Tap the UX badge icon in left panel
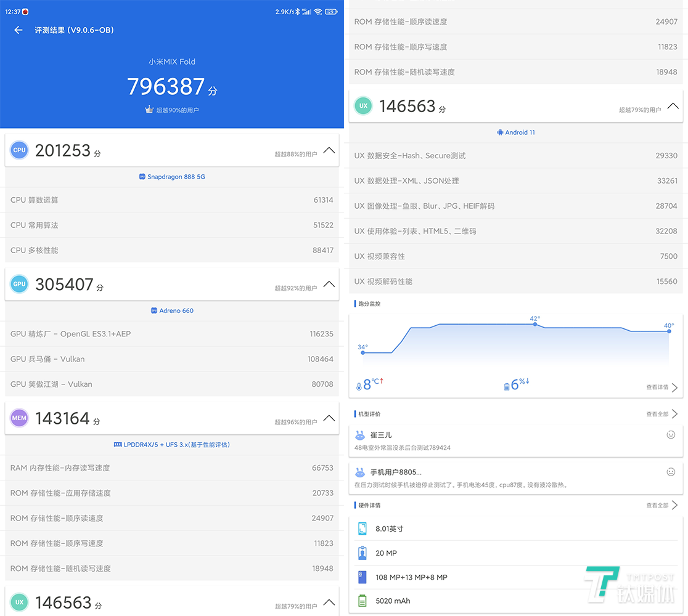 pyautogui.click(x=19, y=602)
